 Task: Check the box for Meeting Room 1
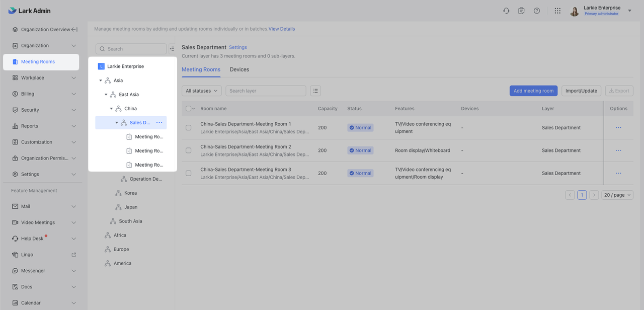click(189, 128)
